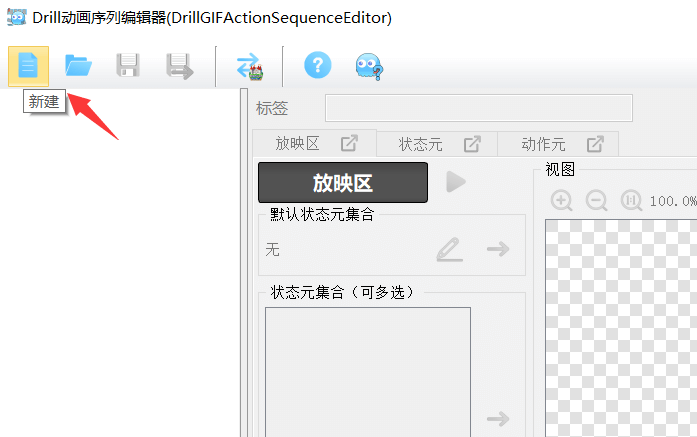The width and height of the screenshot is (697, 437).
Task: Switch to the 动作元 tab
Action: [543, 143]
